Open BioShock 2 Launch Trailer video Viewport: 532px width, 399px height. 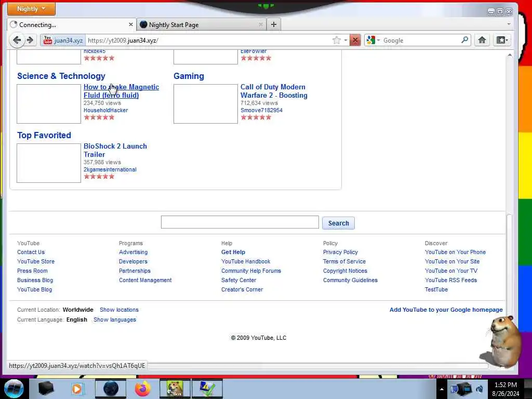[x=115, y=150]
